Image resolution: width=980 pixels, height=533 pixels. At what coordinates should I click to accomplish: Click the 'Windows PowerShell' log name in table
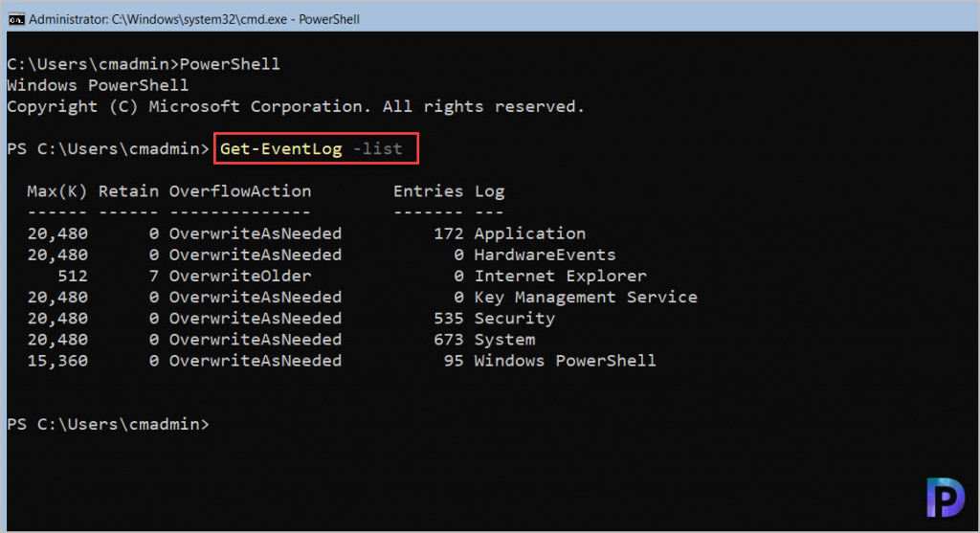[x=565, y=361]
